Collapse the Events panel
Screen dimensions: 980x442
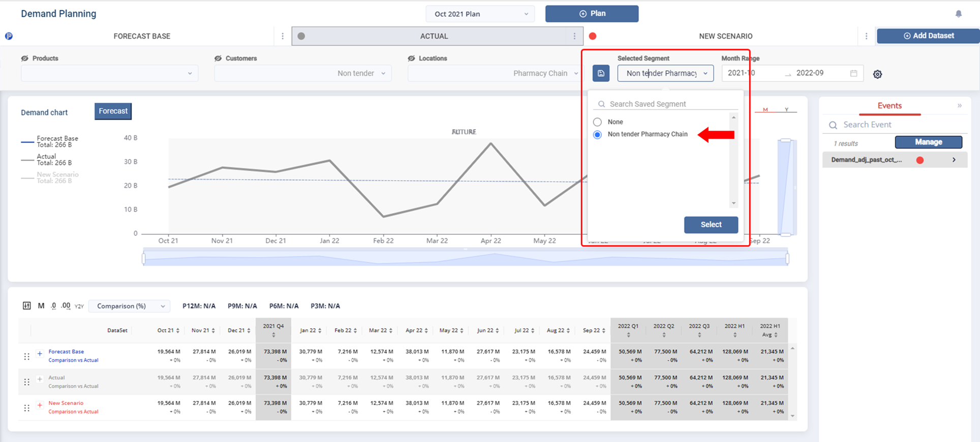[960, 106]
